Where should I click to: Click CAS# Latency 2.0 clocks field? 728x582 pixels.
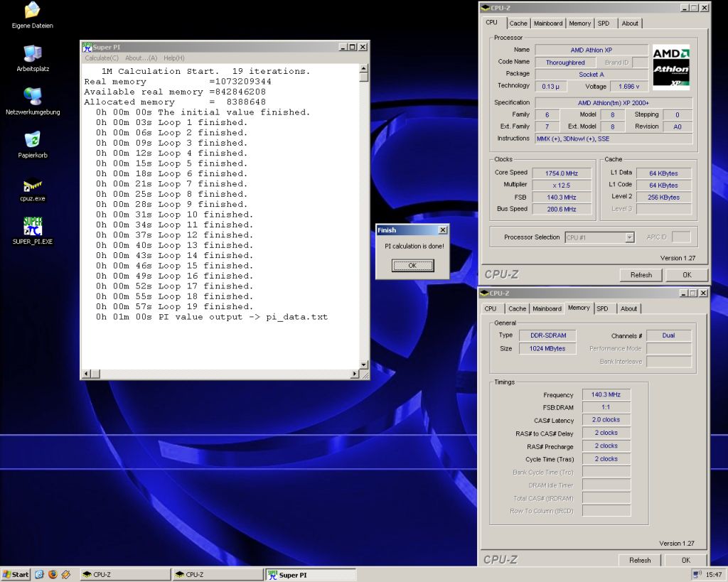[x=606, y=419]
